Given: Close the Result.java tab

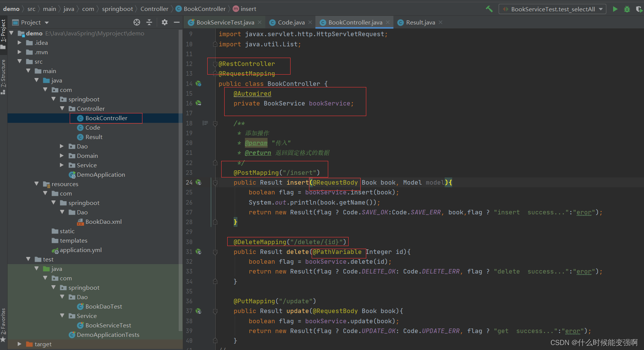Looking at the screenshot, I should 441,22.
